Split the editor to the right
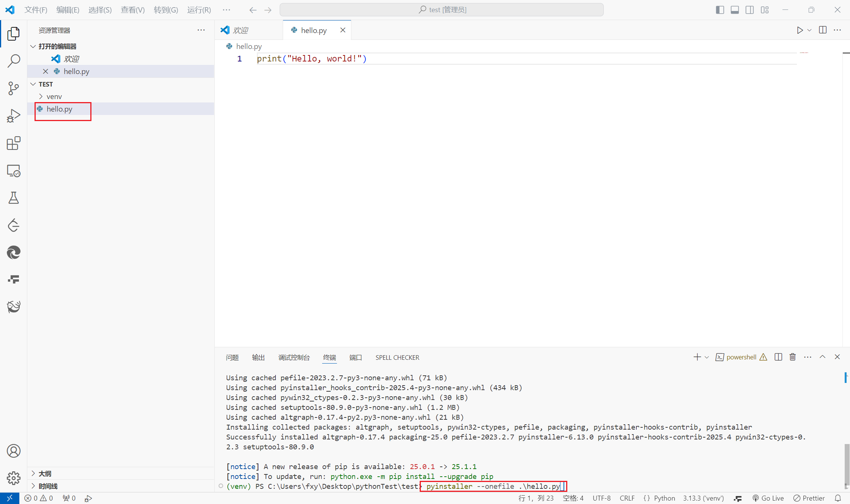The height and width of the screenshot is (504, 850). (x=823, y=30)
